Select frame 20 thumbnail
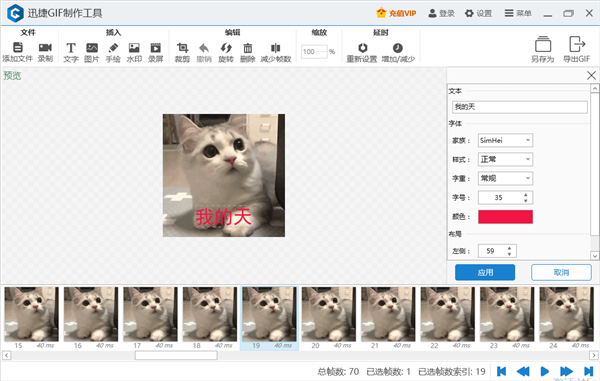 tap(329, 314)
